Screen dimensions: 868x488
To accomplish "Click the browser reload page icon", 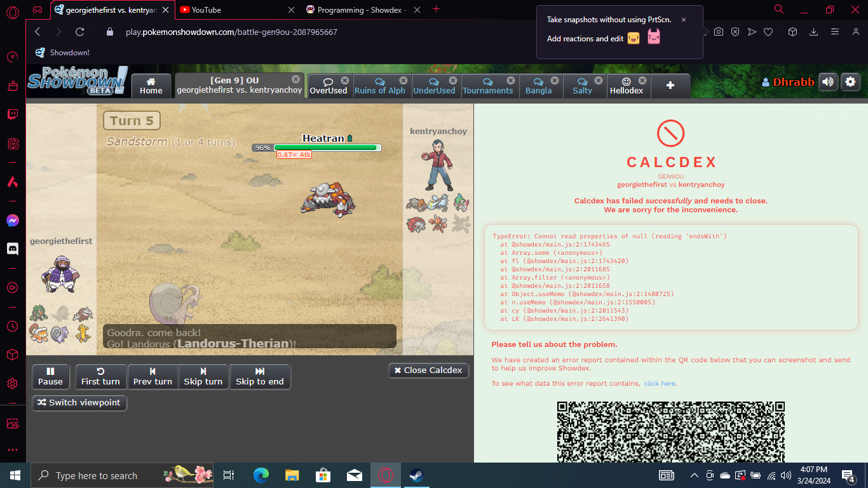I will tap(79, 32).
